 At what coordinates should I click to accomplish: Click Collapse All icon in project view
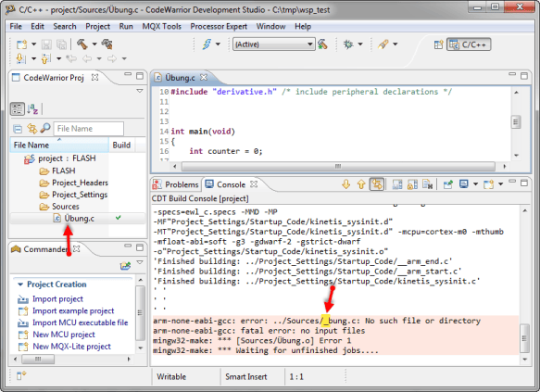click(18, 129)
